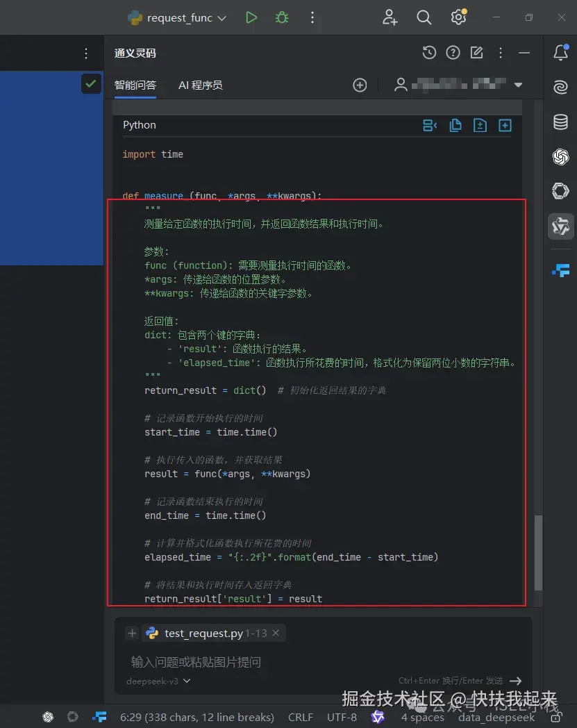The height and width of the screenshot is (728, 577).
Task: Open the ChatGPT tool window in right sidebar
Action: tap(561, 157)
